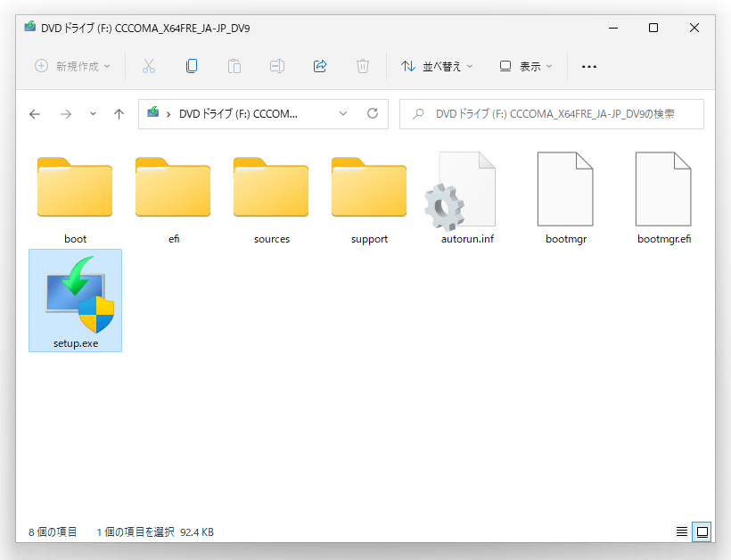
Task: Switch to details list view
Action: pos(682,531)
